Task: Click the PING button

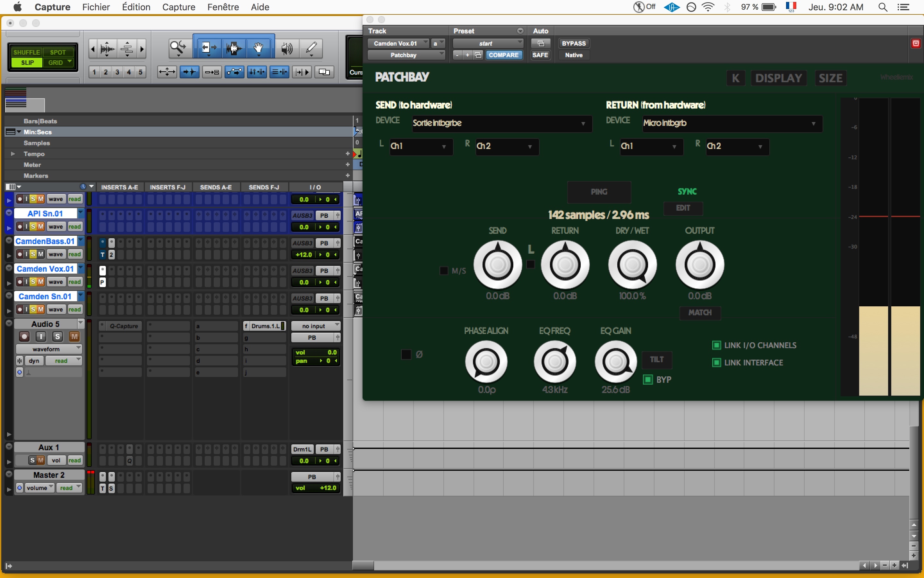Action: tap(599, 192)
